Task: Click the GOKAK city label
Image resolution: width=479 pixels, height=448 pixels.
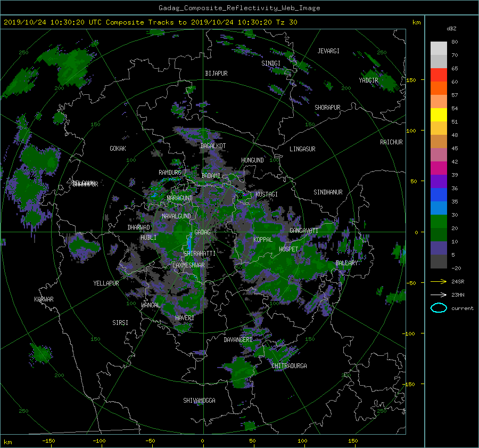Action: tap(118, 148)
